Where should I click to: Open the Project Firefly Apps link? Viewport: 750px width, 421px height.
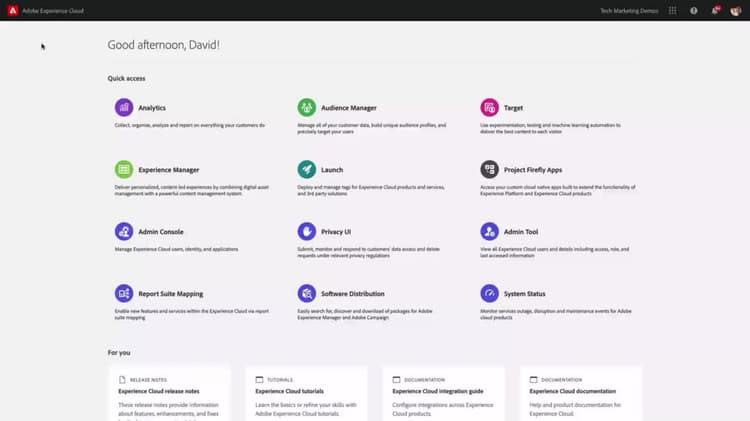click(533, 170)
